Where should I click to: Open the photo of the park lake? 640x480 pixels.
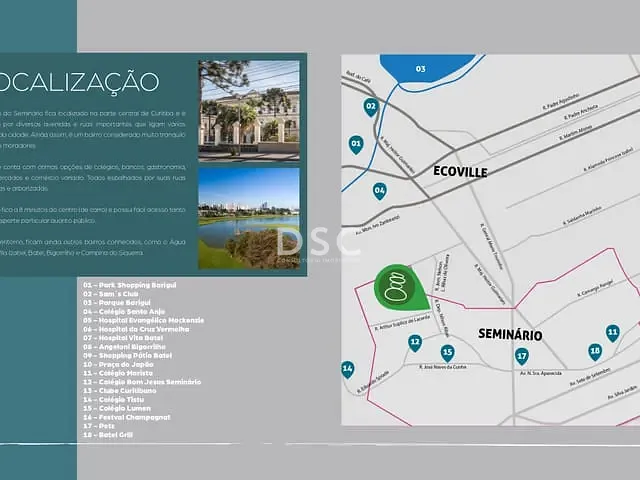tap(249, 218)
